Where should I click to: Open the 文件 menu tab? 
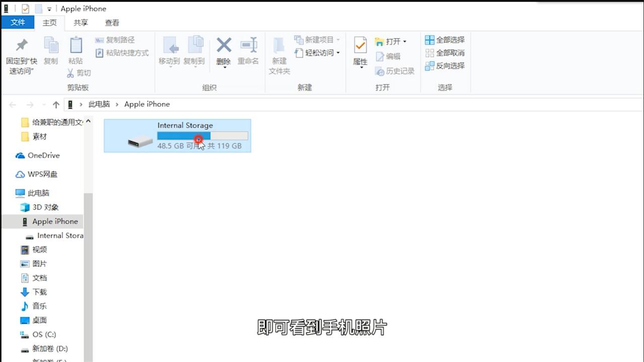18,22
